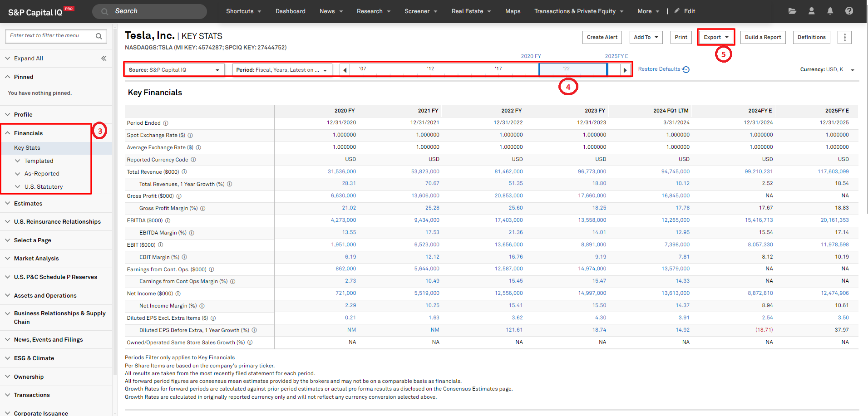The image size is (868, 416).
Task: Click Restore Defaults refresh icon
Action: [x=686, y=69]
